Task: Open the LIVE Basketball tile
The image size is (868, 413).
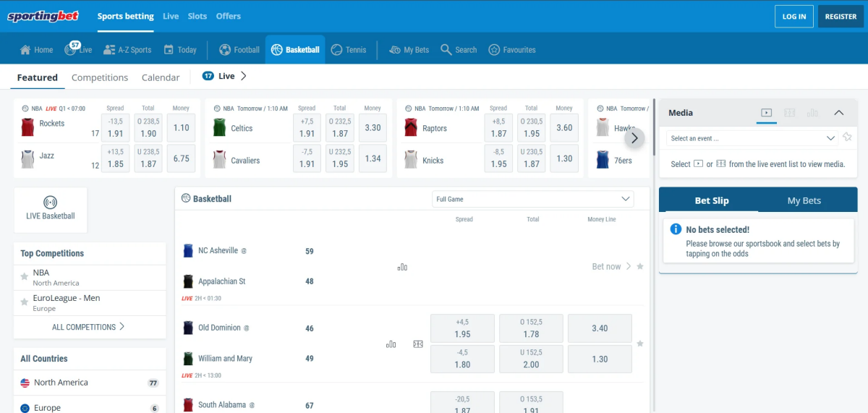Action: click(51, 209)
